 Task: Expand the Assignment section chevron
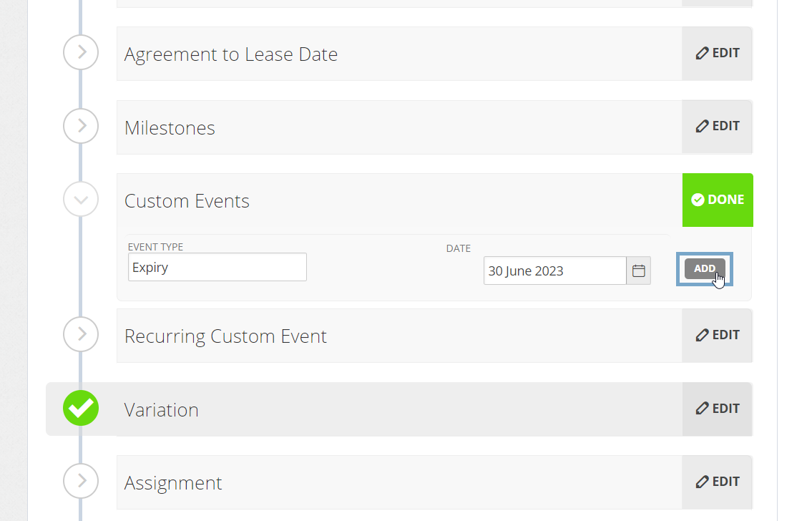pos(81,481)
